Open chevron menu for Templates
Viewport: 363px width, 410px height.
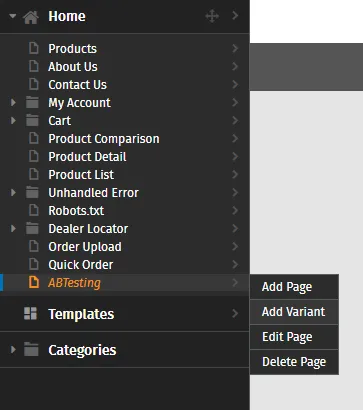click(x=235, y=313)
